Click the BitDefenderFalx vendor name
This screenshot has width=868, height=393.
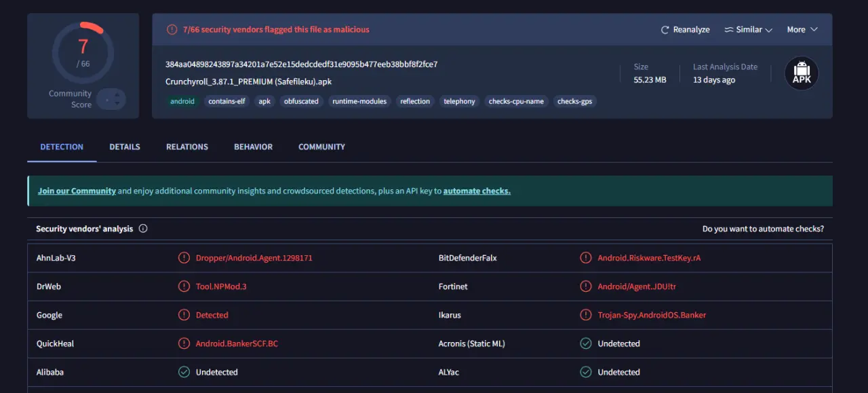[x=468, y=258]
